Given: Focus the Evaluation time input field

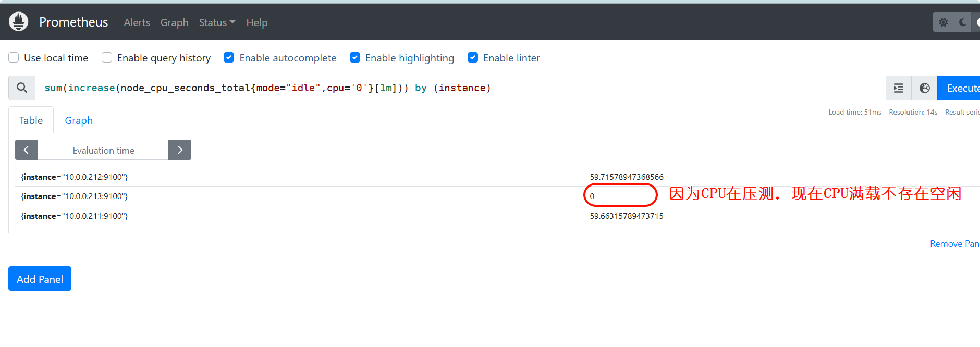Looking at the screenshot, I should [103, 150].
